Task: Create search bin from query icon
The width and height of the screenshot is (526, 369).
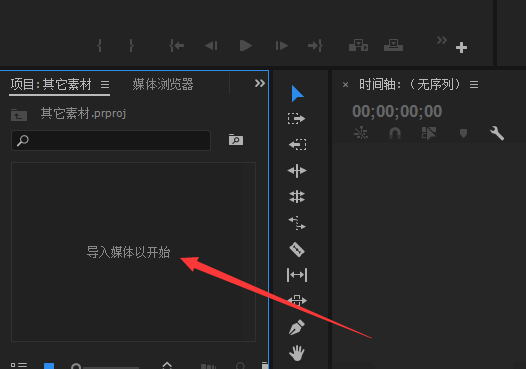Action: [x=236, y=139]
